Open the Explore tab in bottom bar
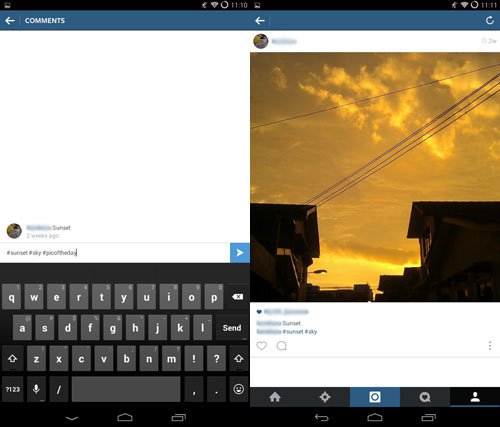Viewport: 500px width, 427px height. 325,397
